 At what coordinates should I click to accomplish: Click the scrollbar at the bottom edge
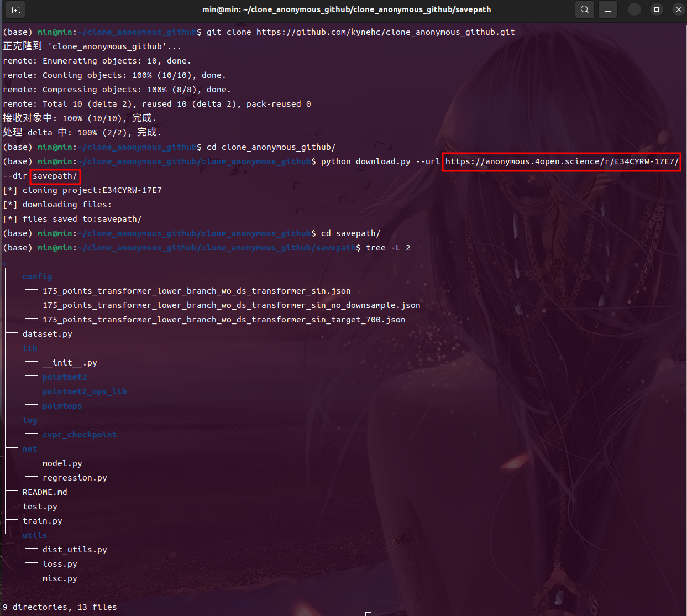click(x=368, y=613)
